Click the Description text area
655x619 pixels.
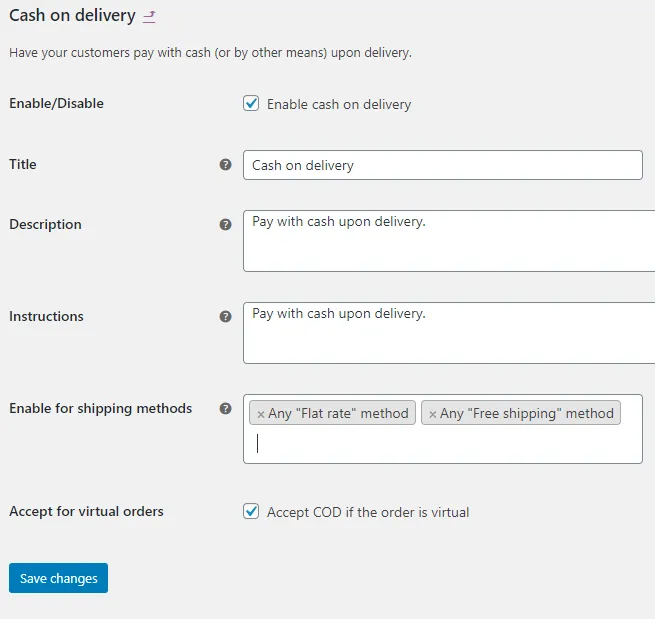pos(449,241)
